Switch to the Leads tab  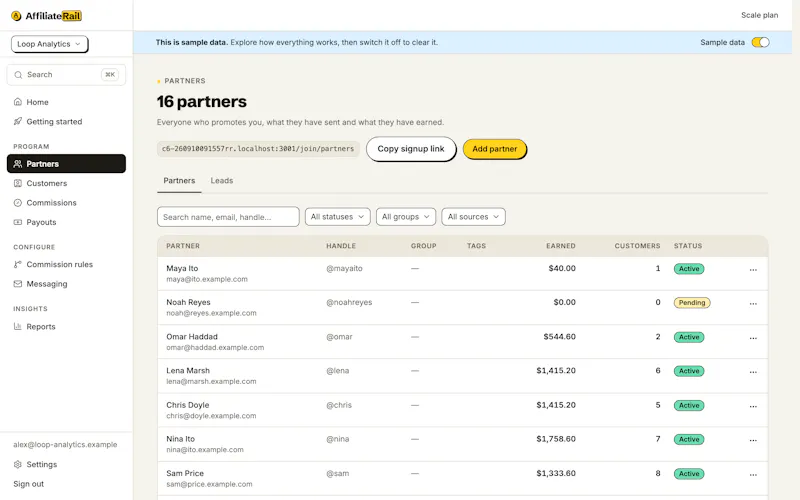221,181
